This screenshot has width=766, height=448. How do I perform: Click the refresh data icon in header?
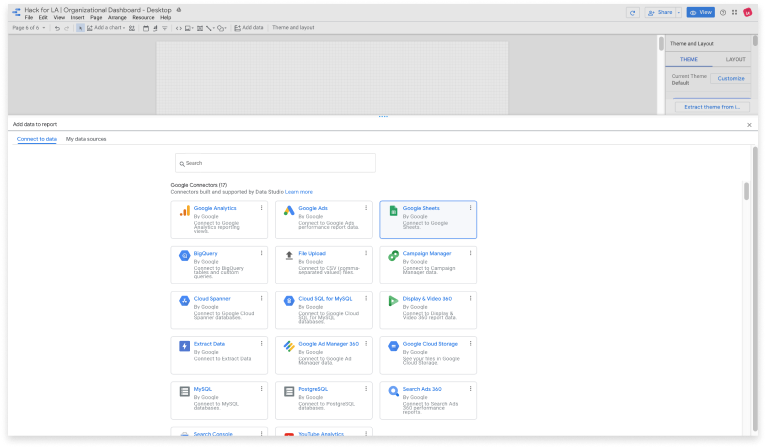tap(632, 13)
